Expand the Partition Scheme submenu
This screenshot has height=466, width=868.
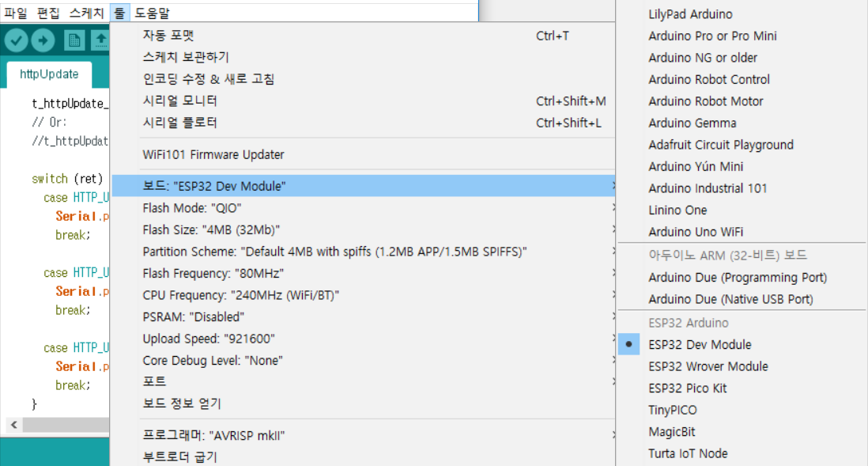pos(363,252)
